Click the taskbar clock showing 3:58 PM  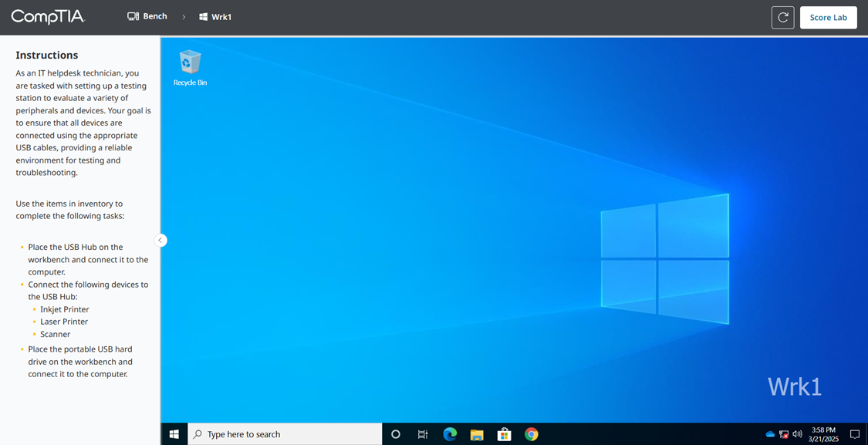pyautogui.click(x=823, y=434)
